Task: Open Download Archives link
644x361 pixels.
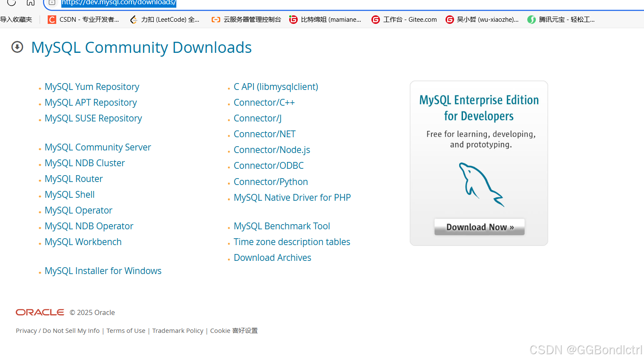Action: click(x=273, y=257)
